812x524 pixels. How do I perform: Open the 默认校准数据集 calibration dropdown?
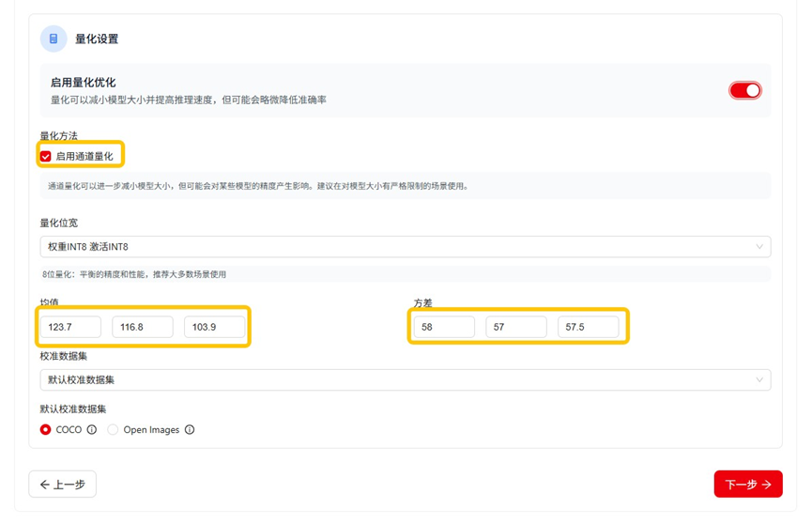click(x=406, y=380)
